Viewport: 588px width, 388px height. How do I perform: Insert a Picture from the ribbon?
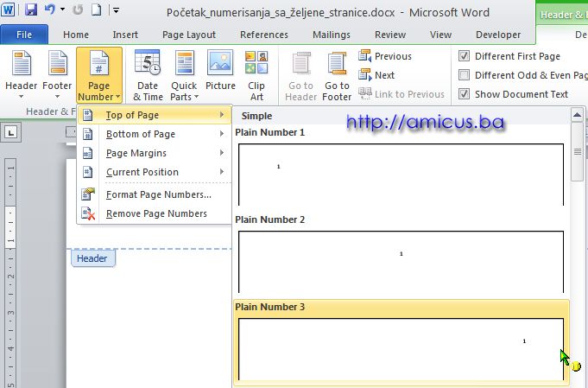[x=220, y=72]
